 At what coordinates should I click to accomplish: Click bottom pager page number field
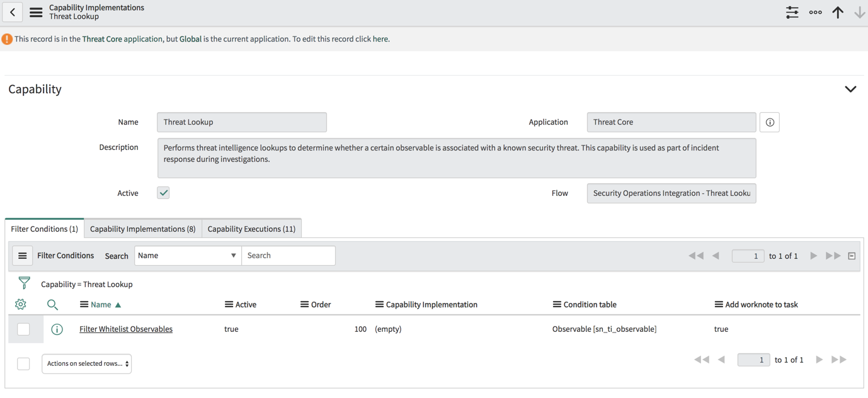[x=754, y=360]
